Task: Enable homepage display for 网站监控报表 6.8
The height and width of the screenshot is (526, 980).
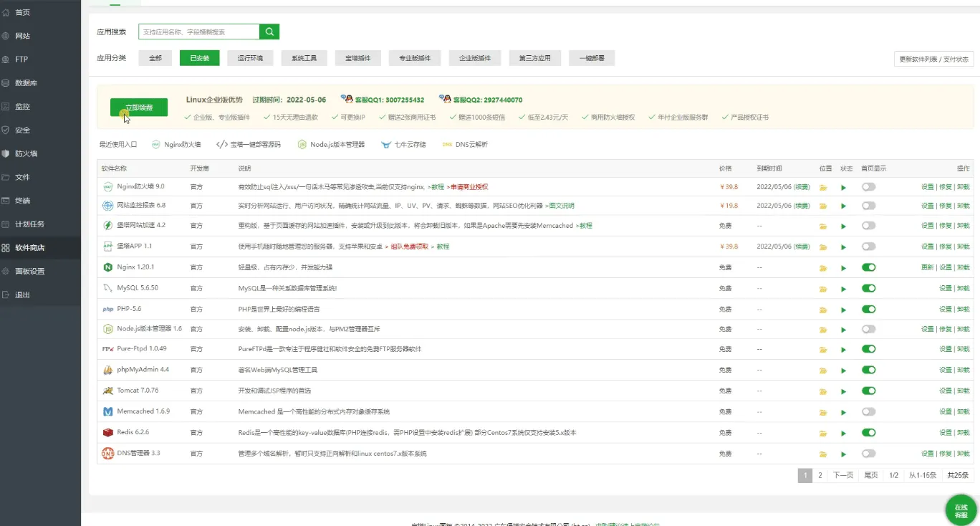Action: (869, 206)
